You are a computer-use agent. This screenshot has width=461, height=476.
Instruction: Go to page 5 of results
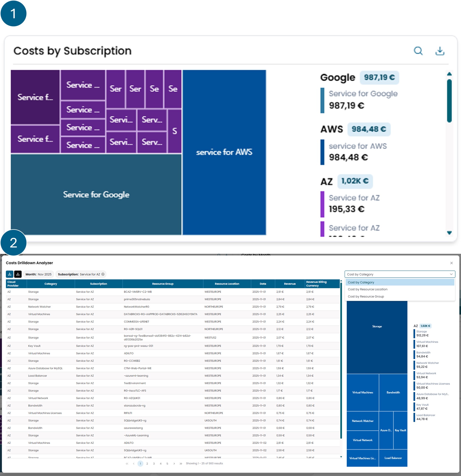(x=167, y=463)
